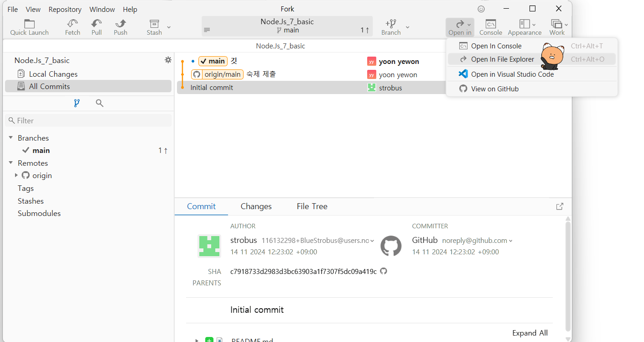This screenshot has height=342, width=644.
Task: Expand the Branch options dropdown arrow
Action: (408, 27)
